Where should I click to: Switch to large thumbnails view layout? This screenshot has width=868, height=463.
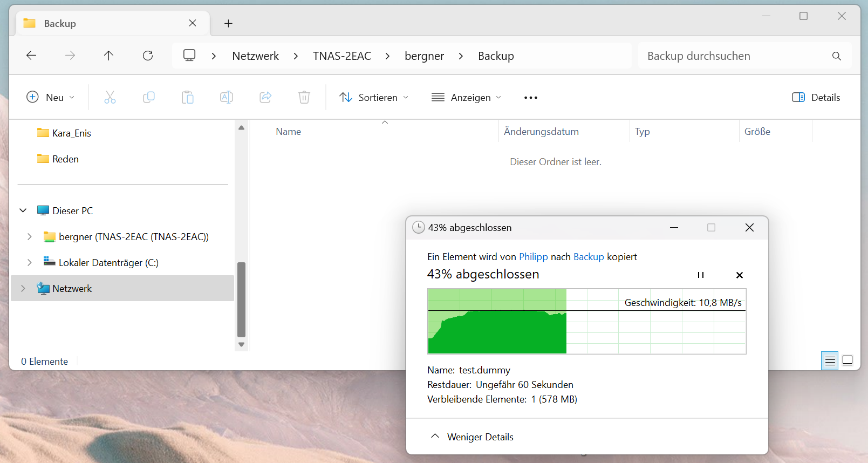coord(848,360)
